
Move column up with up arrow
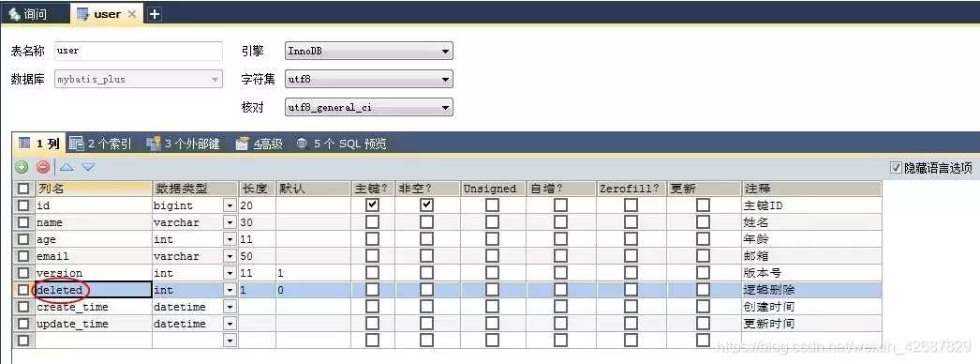[67, 167]
